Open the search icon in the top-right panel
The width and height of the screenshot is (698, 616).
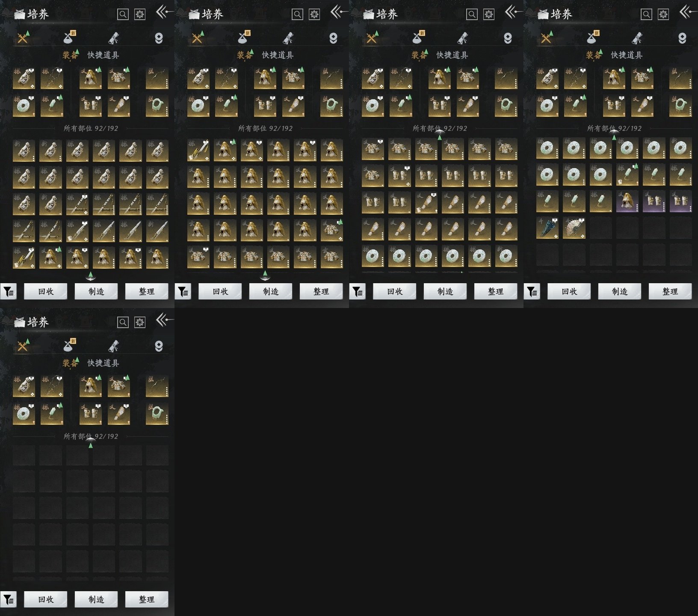(x=646, y=15)
